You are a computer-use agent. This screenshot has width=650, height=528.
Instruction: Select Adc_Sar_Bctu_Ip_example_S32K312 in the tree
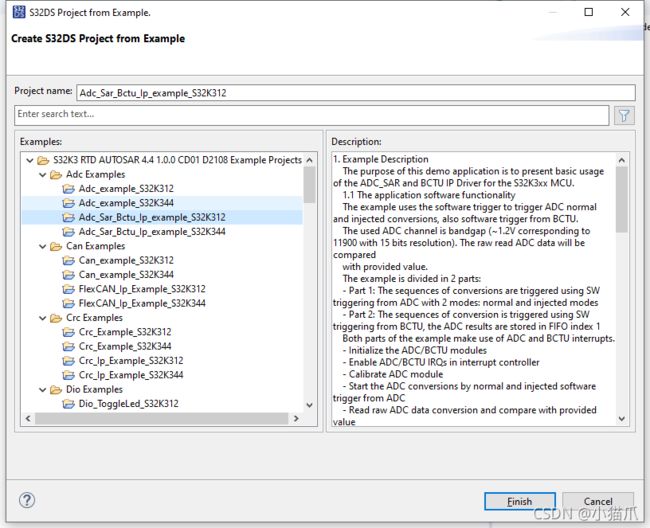click(x=152, y=217)
